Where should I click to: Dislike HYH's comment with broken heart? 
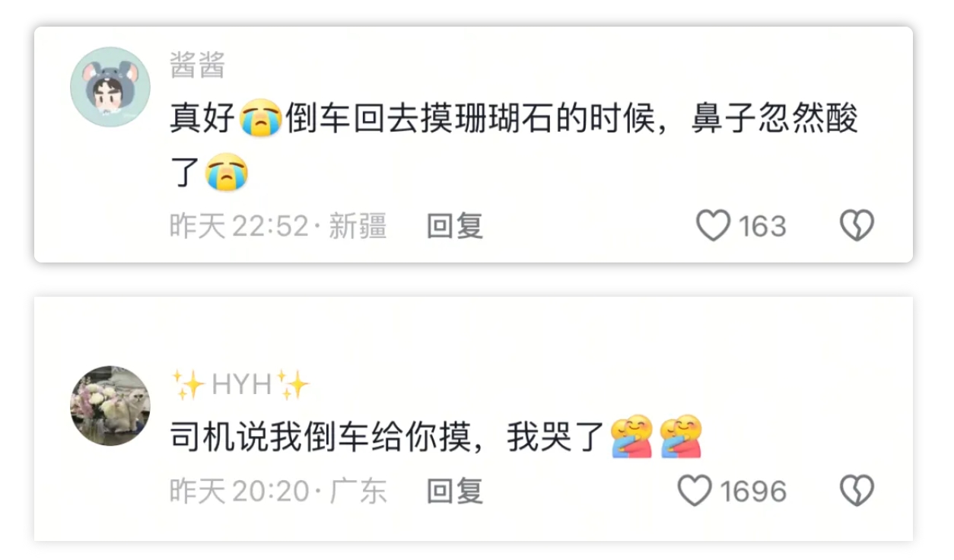(857, 491)
